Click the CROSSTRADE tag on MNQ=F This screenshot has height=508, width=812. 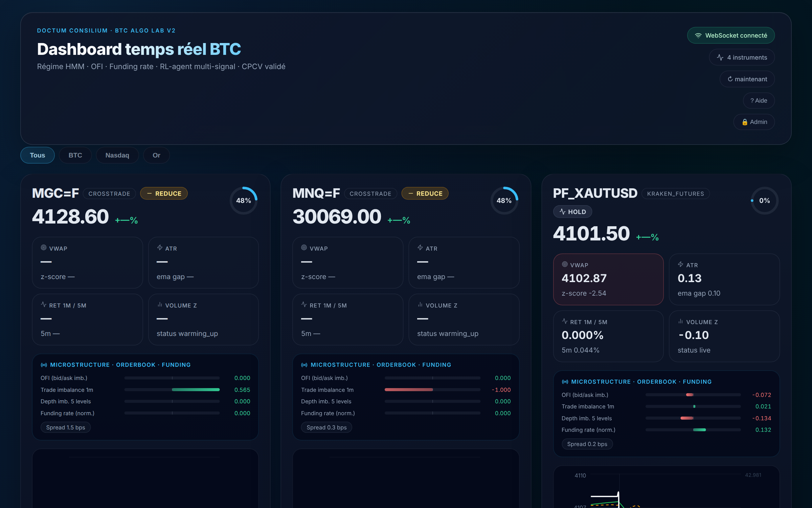coord(370,194)
